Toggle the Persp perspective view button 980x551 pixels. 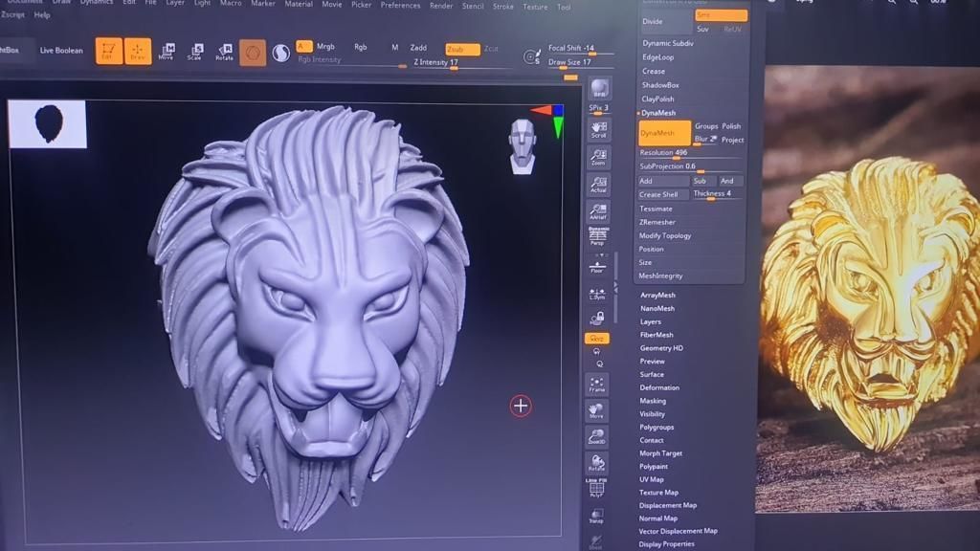pos(597,236)
